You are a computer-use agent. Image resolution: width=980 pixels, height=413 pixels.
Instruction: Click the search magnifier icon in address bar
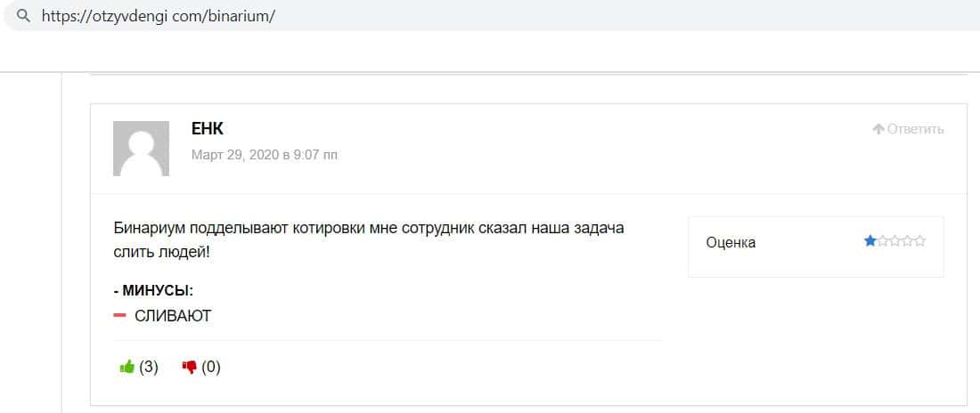point(23,16)
